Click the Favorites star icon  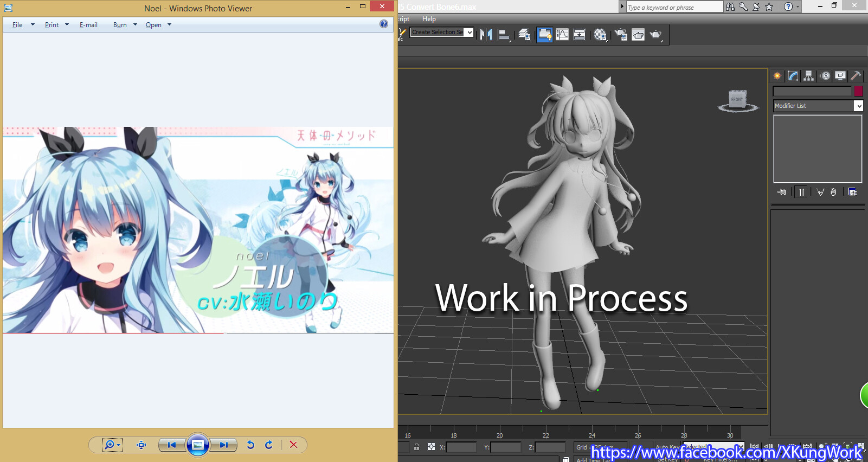tap(769, 7)
